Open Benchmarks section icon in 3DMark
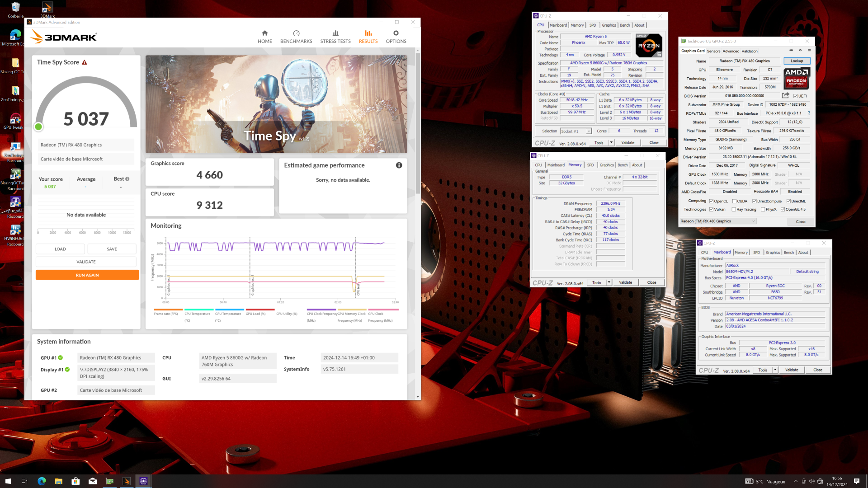868x488 pixels. pos(296,33)
